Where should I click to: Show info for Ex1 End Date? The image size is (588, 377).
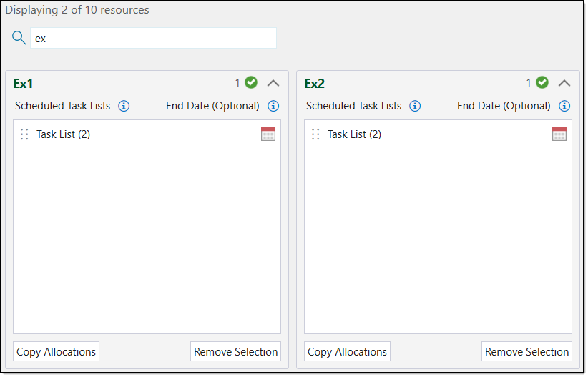click(x=273, y=106)
